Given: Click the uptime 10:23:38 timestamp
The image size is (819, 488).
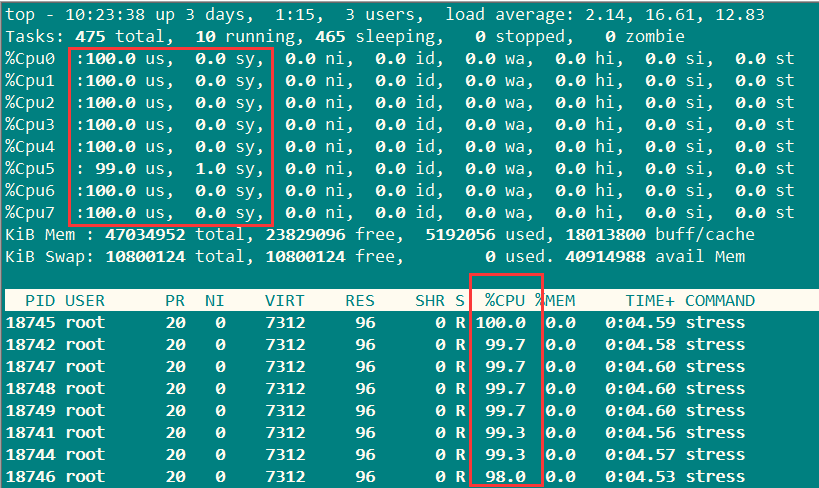Looking at the screenshot, I should coord(105,15).
